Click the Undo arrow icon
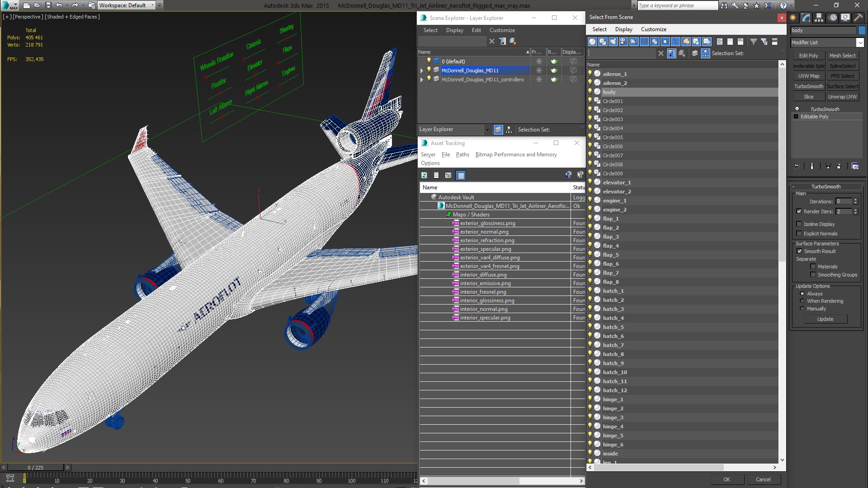 tap(59, 5)
